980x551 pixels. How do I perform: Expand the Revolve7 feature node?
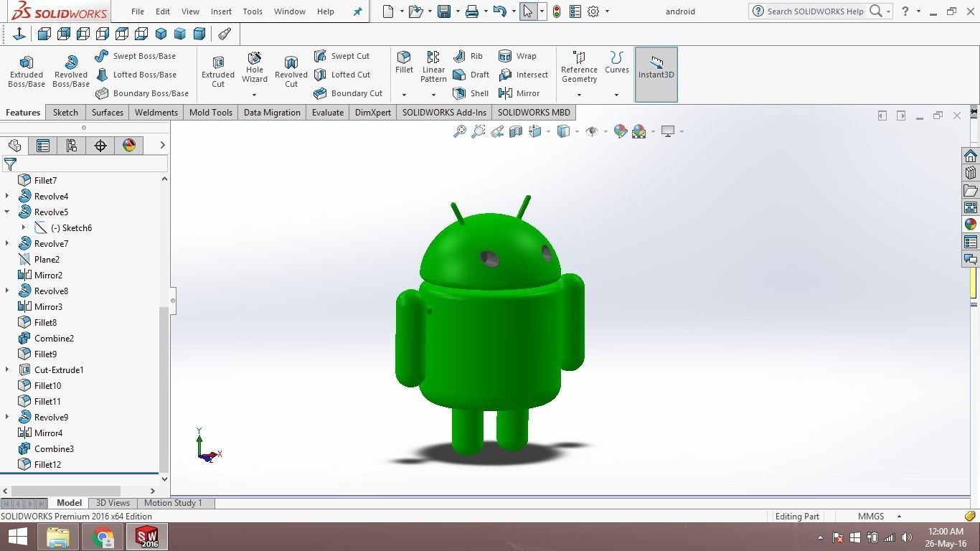point(7,244)
